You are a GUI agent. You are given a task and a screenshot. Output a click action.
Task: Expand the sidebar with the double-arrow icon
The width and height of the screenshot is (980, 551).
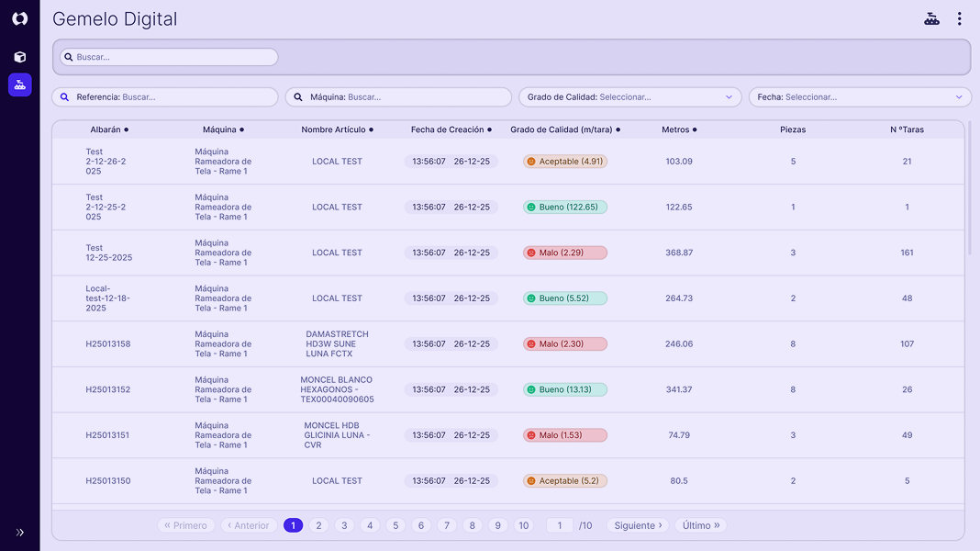(19, 532)
